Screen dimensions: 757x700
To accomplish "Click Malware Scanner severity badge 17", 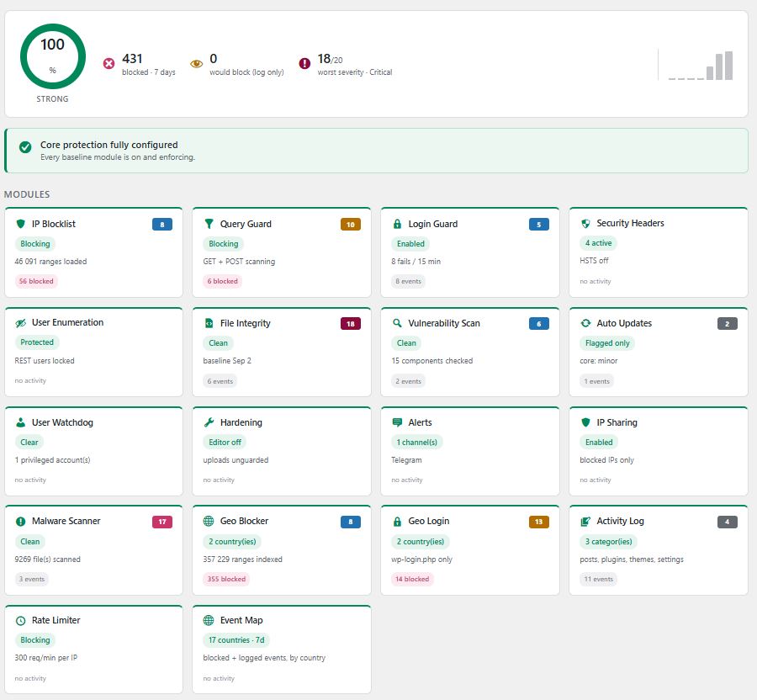I will pos(162,522).
